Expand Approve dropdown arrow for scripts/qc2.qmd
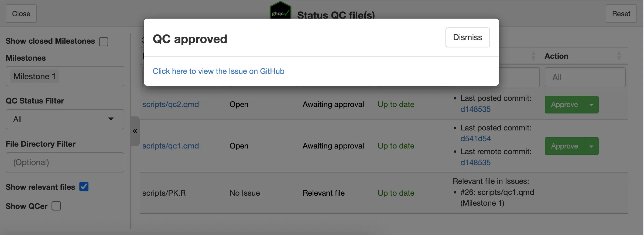The height and width of the screenshot is (235, 644). (591, 105)
